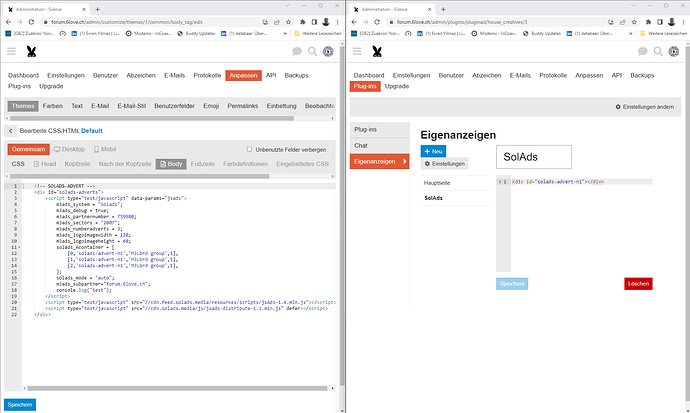Open Fußzeile editor tab
Image resolution: width=690 pixels, height=413 pixels.
pos(202,164)
